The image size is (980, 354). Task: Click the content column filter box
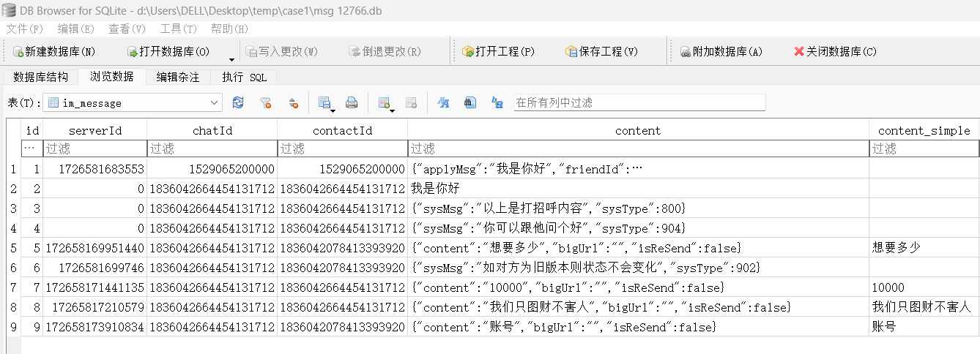639,148
